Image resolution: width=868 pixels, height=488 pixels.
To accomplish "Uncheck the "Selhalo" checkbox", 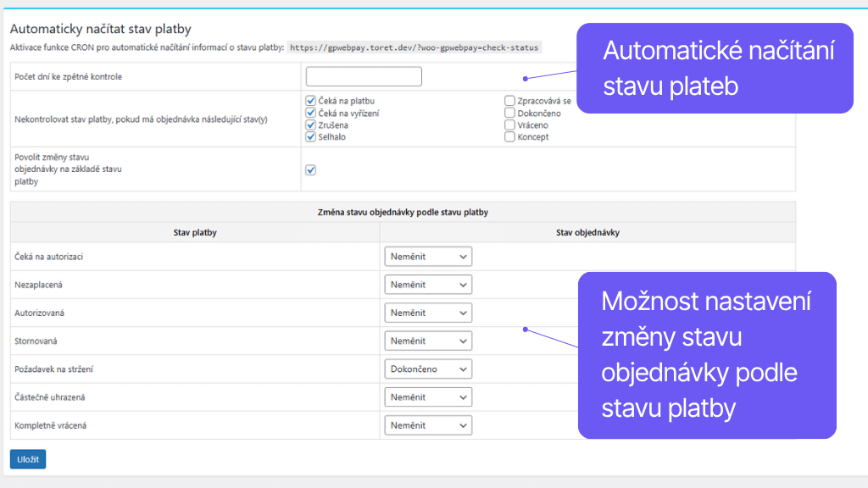I will 310,136.
